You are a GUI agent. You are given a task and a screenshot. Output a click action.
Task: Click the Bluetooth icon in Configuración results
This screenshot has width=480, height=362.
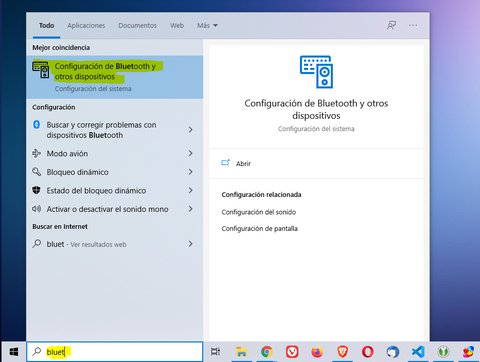[x=37, y=125]
